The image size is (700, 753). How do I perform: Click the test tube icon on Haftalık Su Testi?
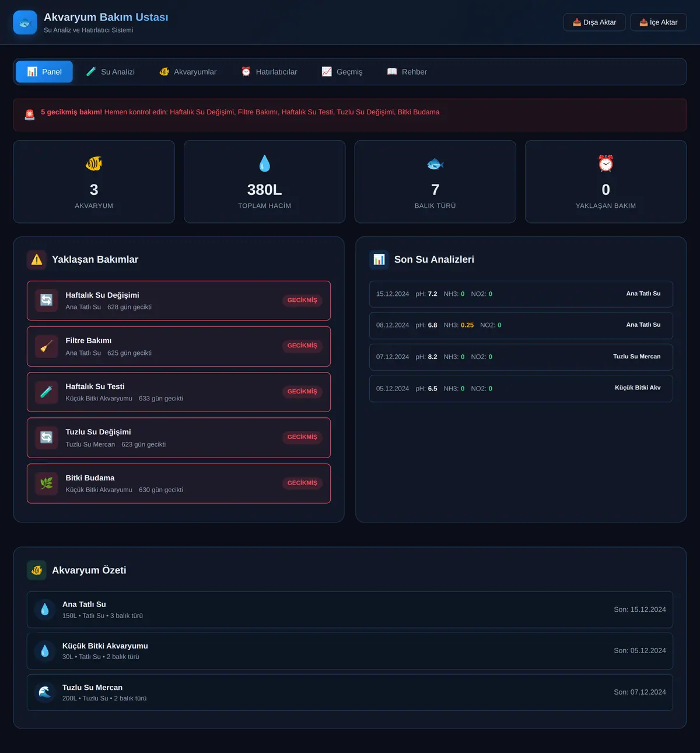point(47,392)
